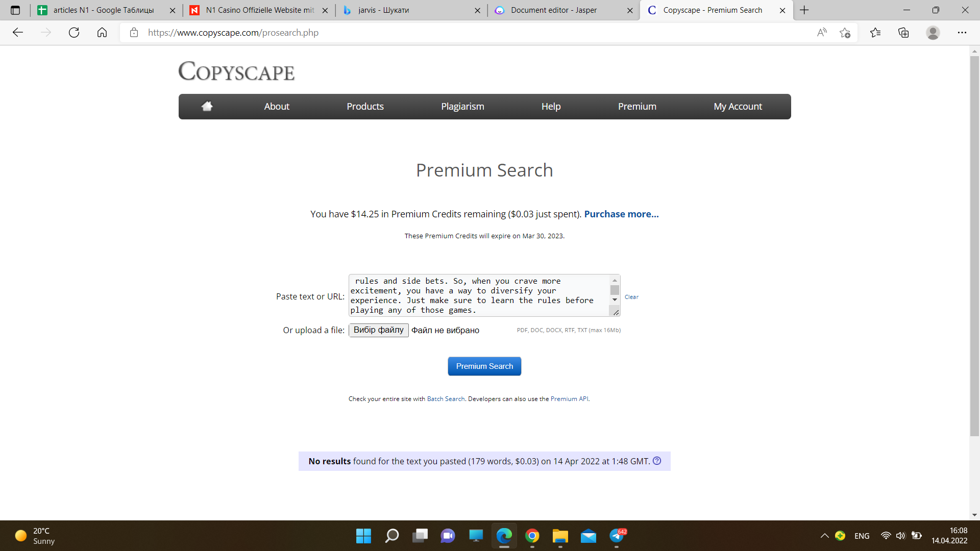Click the Clear link beside text box

(x=631, y=297)
